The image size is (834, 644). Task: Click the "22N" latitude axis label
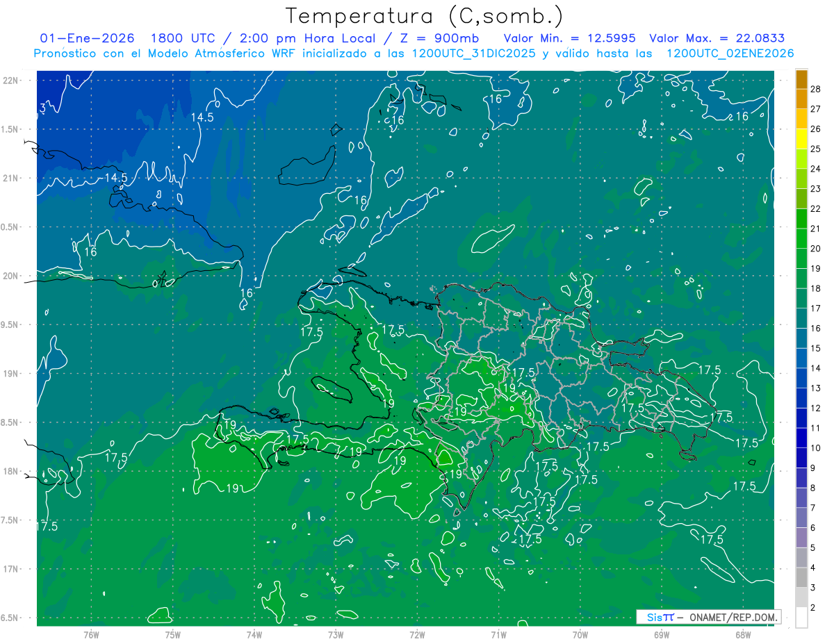[10, 80]
